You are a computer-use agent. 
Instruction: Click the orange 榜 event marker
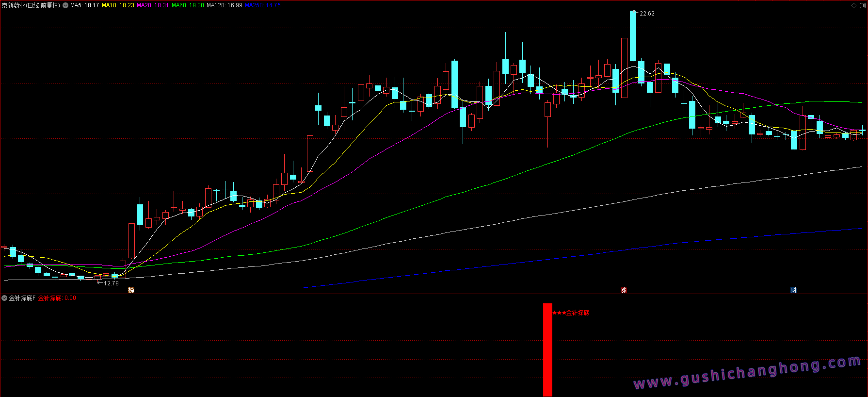131,290
